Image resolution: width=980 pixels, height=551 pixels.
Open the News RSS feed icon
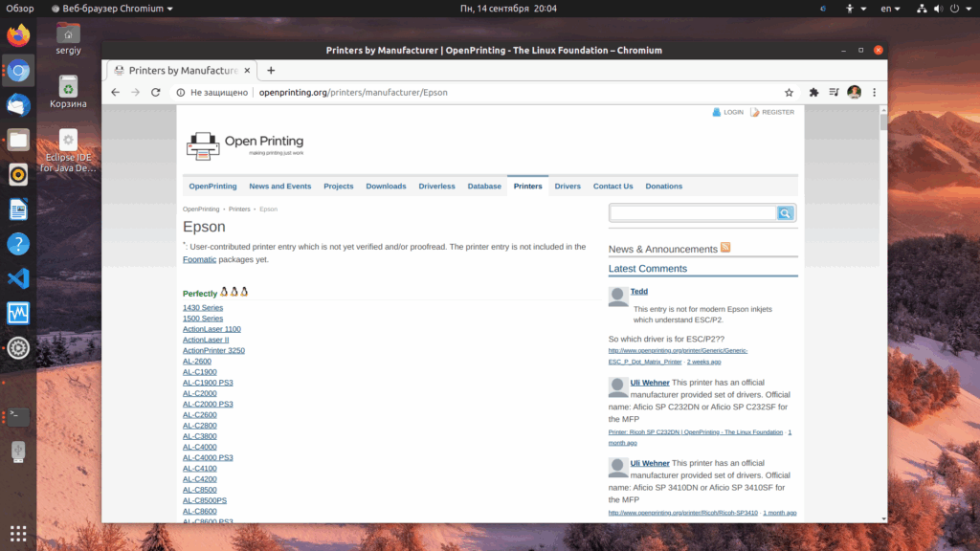(x=725, y=248)
